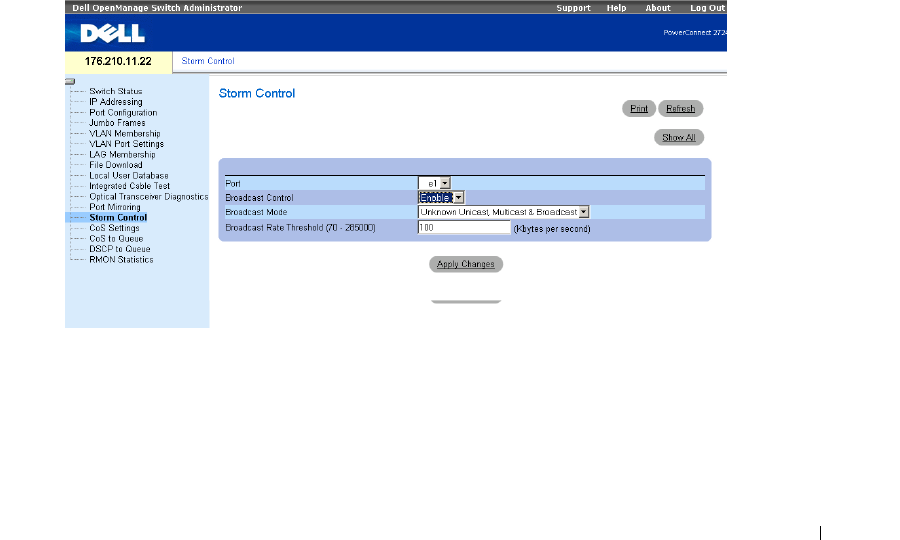Open the About link
The image size is (900, 540).
click(x=658, y=8)
